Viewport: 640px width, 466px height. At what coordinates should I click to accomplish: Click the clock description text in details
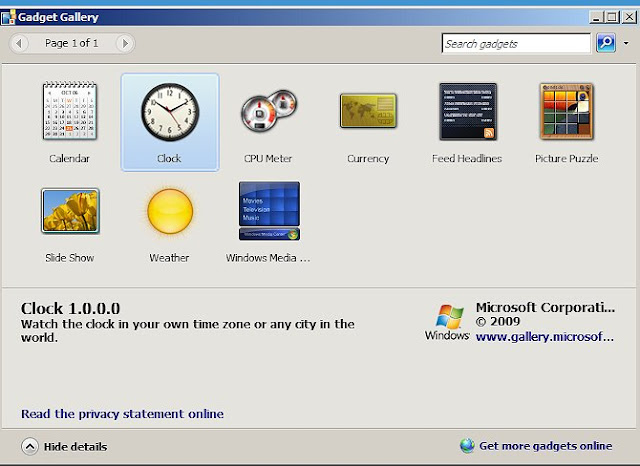(188, 331)
